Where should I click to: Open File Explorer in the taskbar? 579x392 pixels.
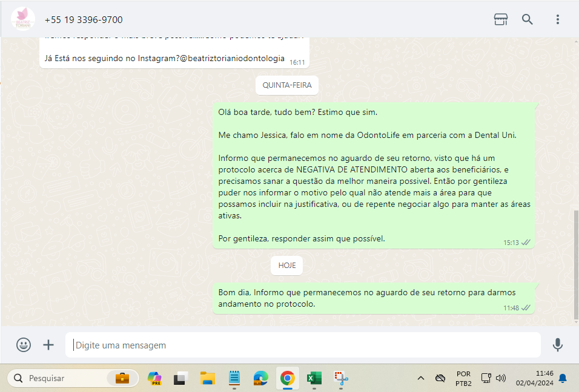pos(208,378)
